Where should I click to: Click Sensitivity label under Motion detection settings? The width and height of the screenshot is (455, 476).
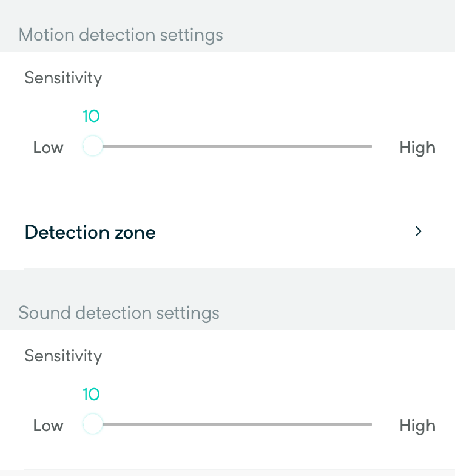(63, 78)
